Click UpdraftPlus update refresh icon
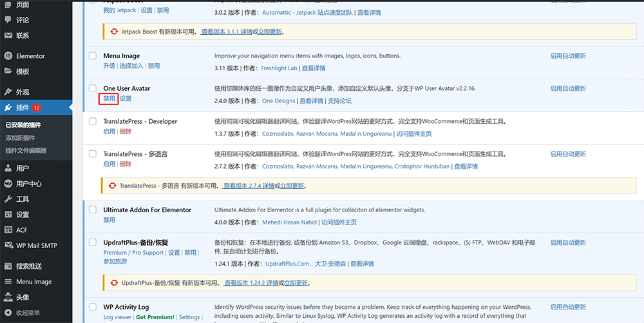This screenshot has height=323, width=644. tap(114, 283)
